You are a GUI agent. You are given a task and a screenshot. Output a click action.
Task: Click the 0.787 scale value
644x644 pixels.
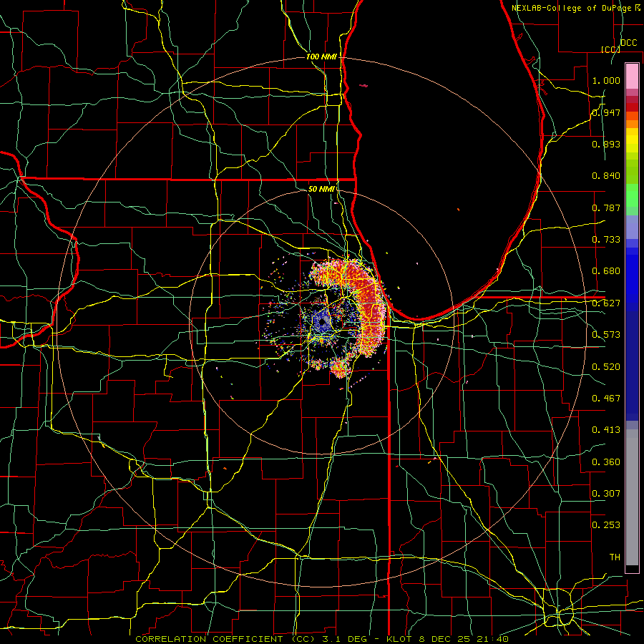606,208
